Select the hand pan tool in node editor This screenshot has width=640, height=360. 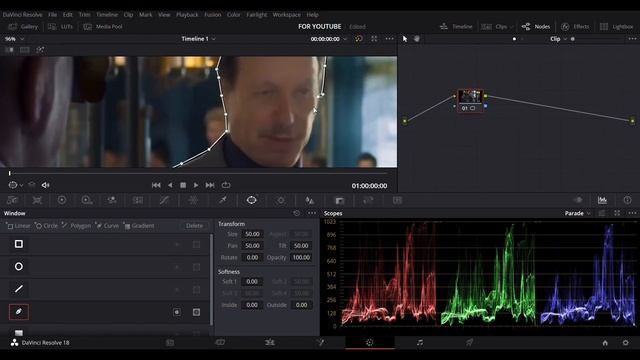point(417,39)
